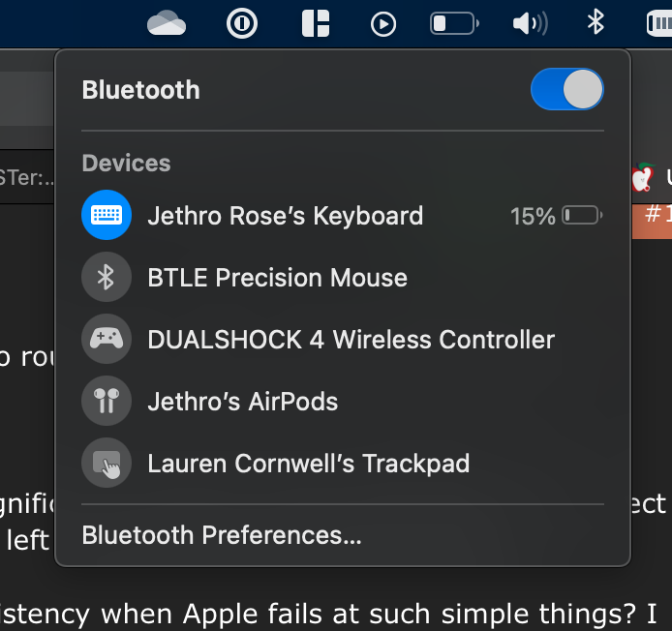Click the Bluetooth icon in the menu bar
672x631 pixels.
click(596, 22)
